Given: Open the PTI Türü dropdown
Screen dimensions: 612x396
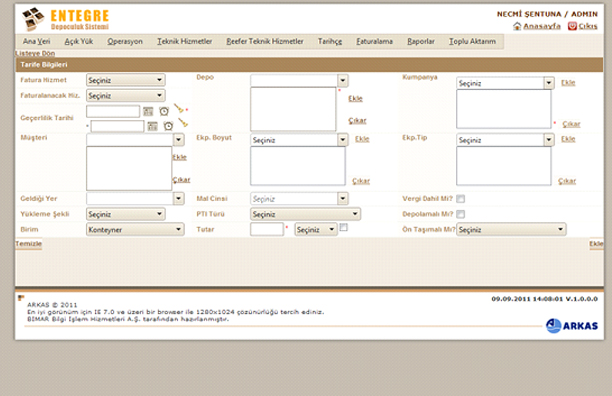Looking at the screenshot, I should 305,214.
